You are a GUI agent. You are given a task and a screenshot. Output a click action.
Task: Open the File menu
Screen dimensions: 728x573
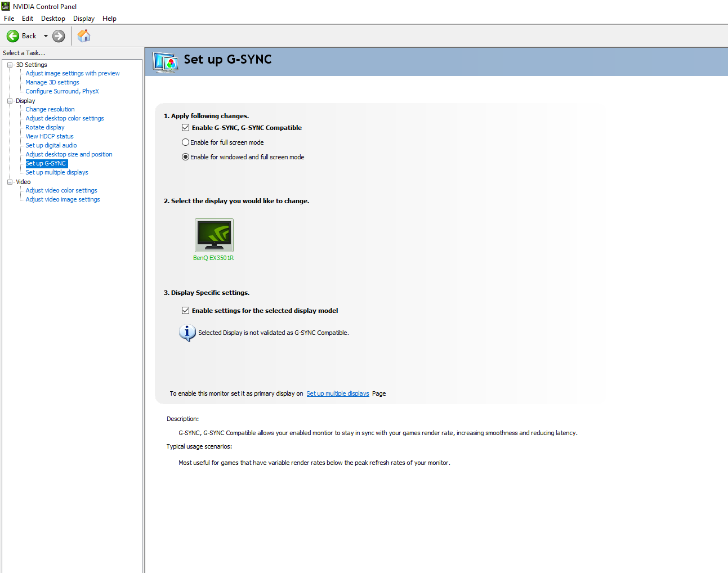pos(9,19)
